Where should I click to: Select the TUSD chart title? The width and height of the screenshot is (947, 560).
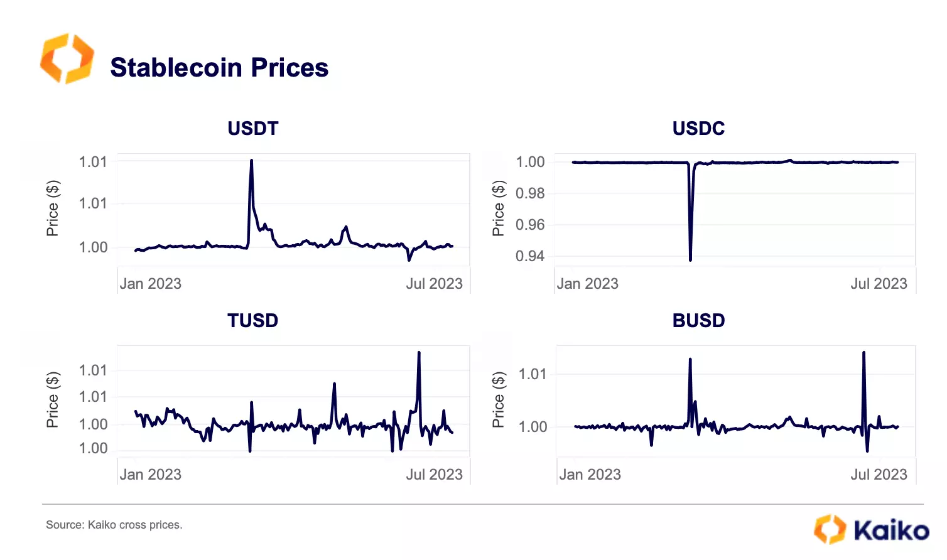point(252,321)
